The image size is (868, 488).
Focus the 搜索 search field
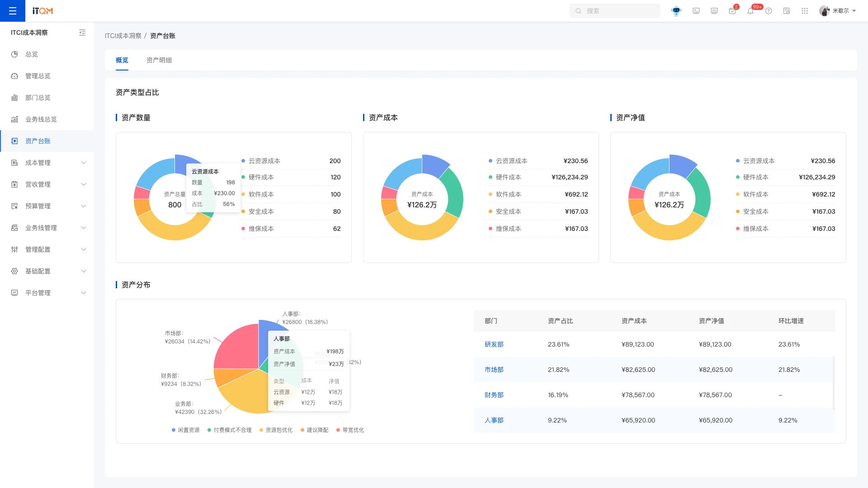click(615, 11)
